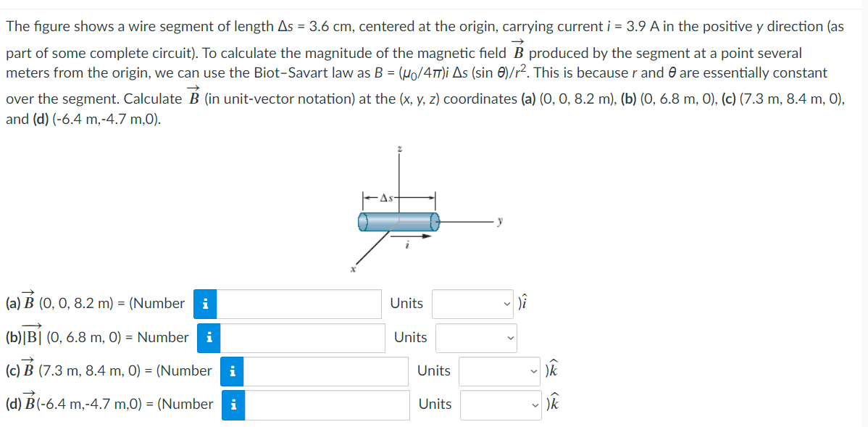868x427 pixels.
Task: Select the blue i tooltip beside the 8.2 m answer box
Action: click(x=205, y=304)
